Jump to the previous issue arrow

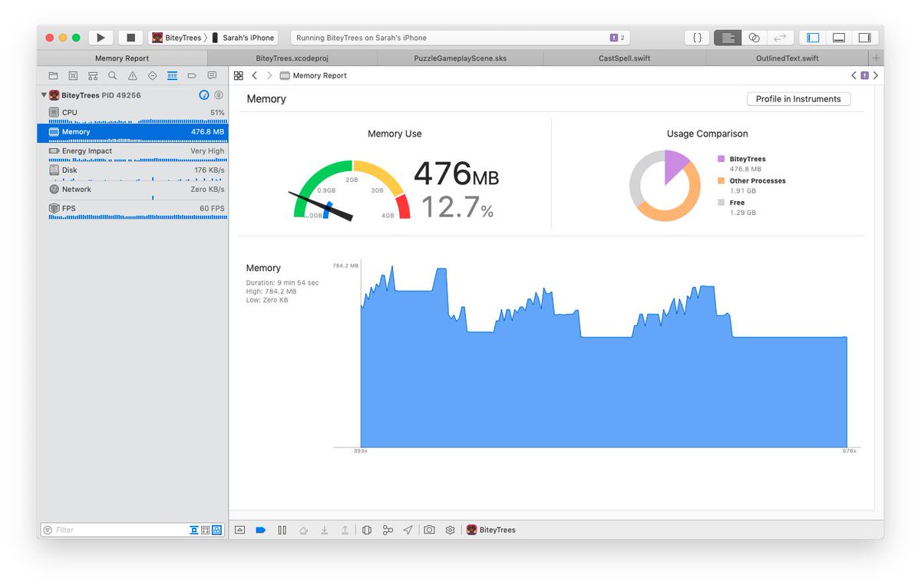(853, 76)
